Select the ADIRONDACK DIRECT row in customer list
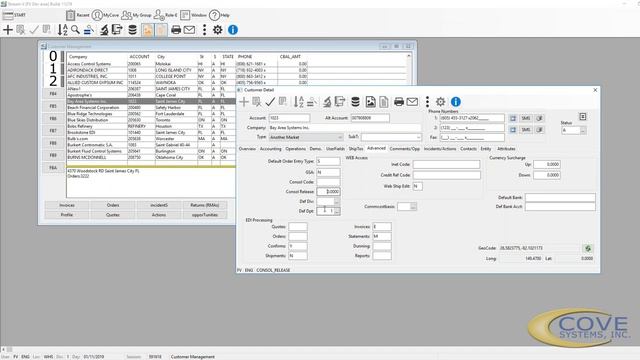 tap(237, 70)
